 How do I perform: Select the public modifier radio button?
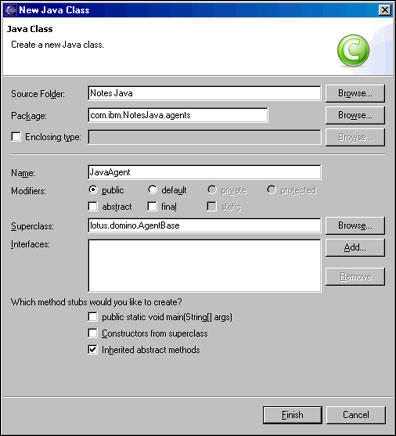pos(93,190)
